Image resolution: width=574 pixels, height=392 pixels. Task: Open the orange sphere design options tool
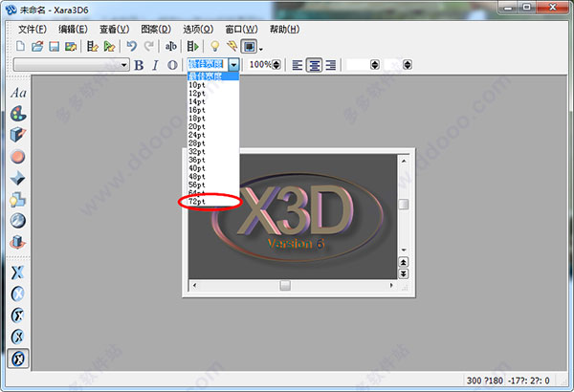point(18,157)
